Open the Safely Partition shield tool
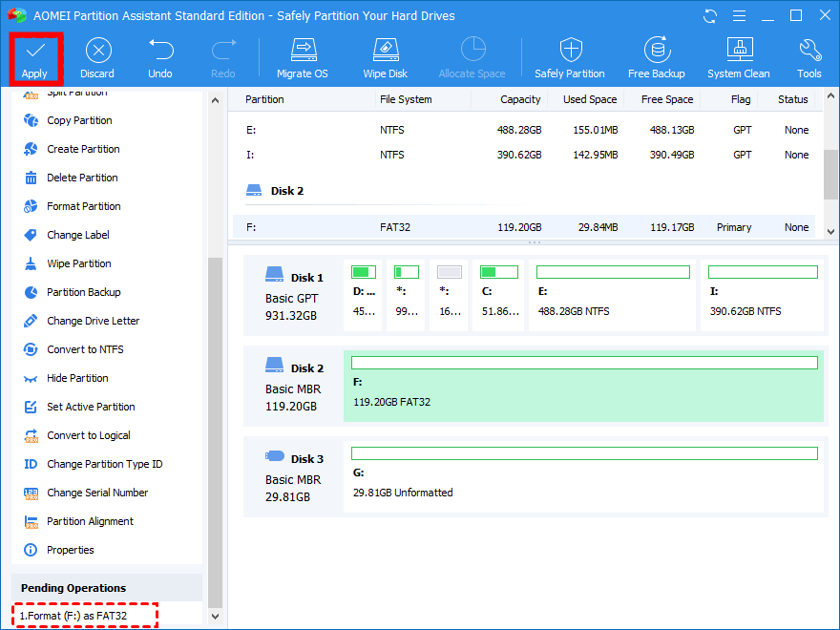The width and height of the screenshot is (840, 630). point(570,58)
